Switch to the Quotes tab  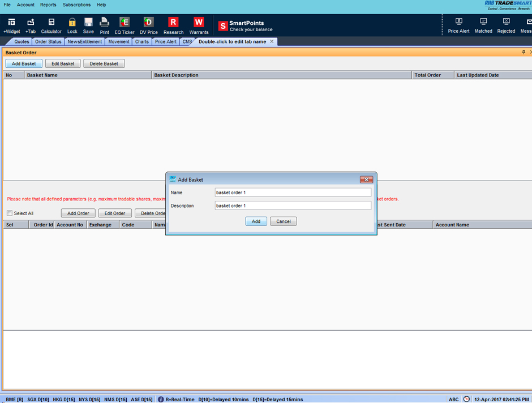pyautogui.click(x=22, y=42)
